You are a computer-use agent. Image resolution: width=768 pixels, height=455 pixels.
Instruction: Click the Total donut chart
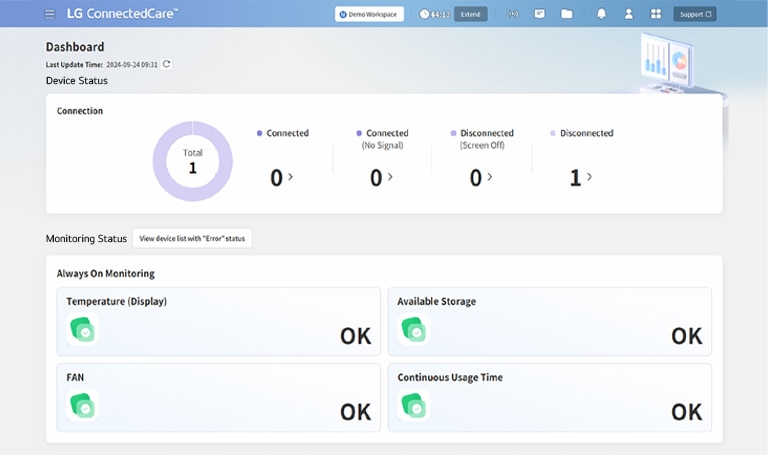coord(192,161)
